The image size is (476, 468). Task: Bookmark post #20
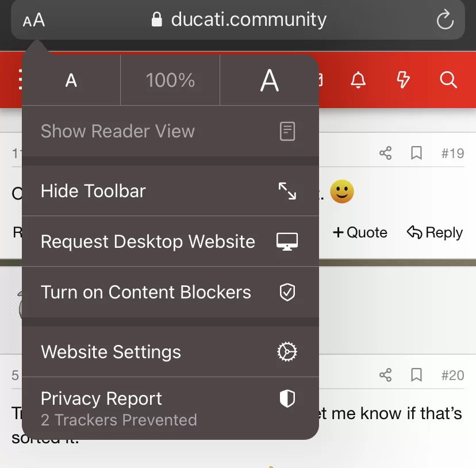(x=416, y=375)
